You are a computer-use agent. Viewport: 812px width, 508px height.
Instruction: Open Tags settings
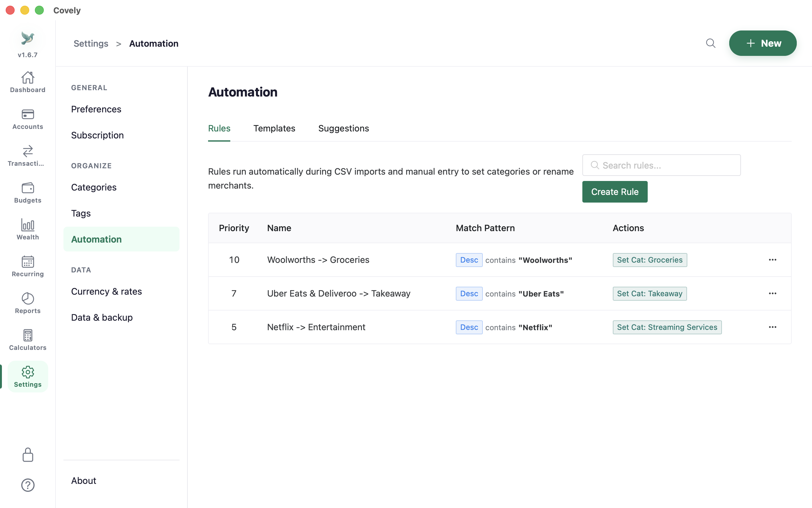tap(121, 213)
